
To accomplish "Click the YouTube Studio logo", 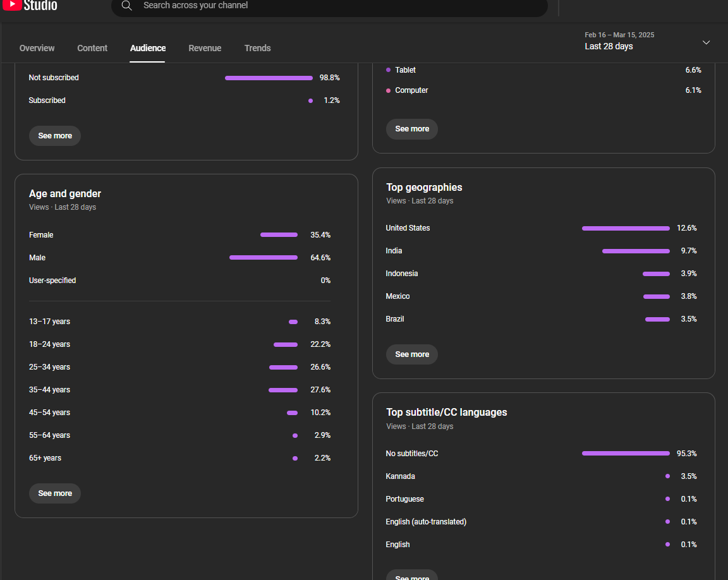I will pos(30,6).
